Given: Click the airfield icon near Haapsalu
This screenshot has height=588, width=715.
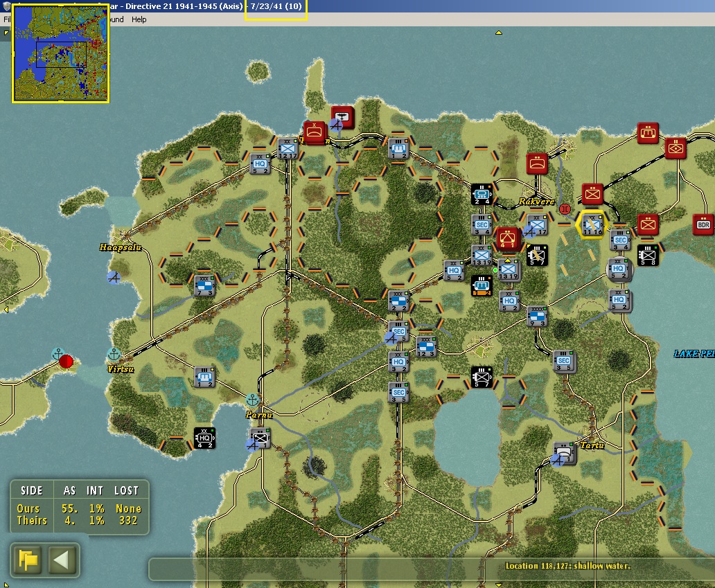Looking at the screenshot, I should point(114,276).
